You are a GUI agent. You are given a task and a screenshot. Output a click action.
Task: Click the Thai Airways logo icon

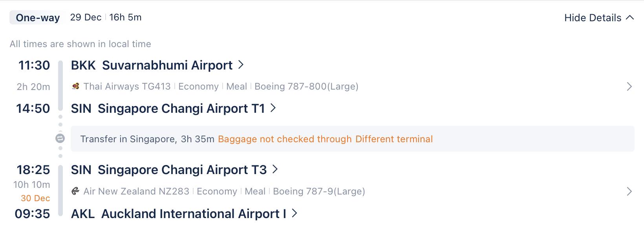pos(76,86)
